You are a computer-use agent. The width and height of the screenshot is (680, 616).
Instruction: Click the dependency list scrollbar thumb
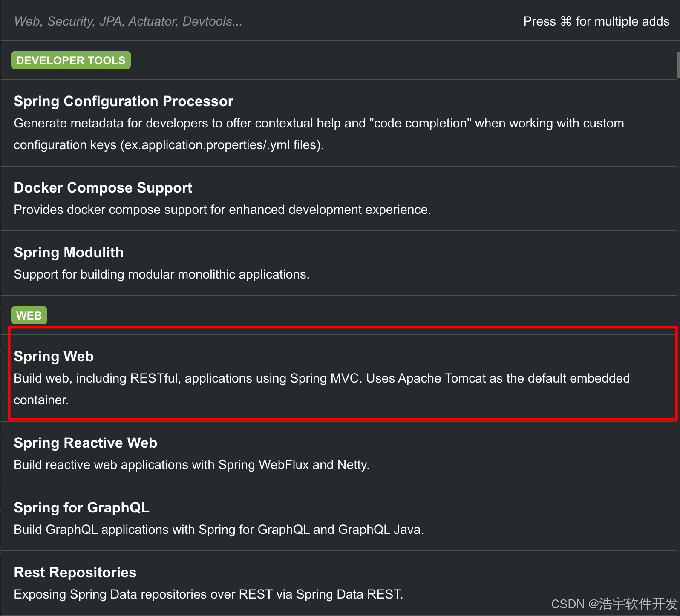coord(678,65)
